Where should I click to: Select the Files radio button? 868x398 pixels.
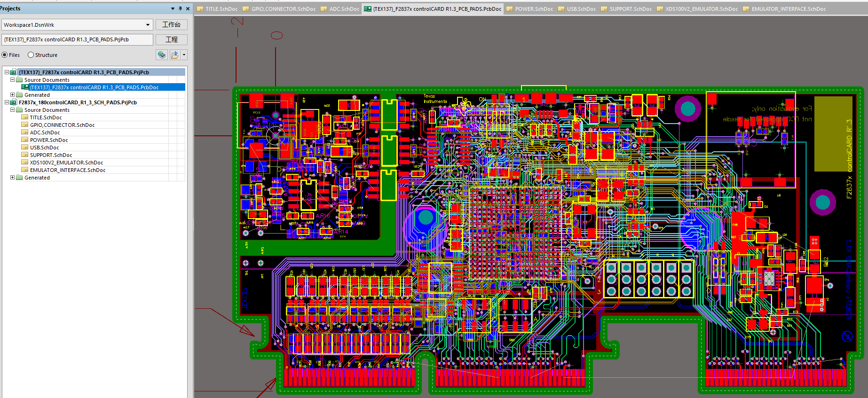(5, 55)
